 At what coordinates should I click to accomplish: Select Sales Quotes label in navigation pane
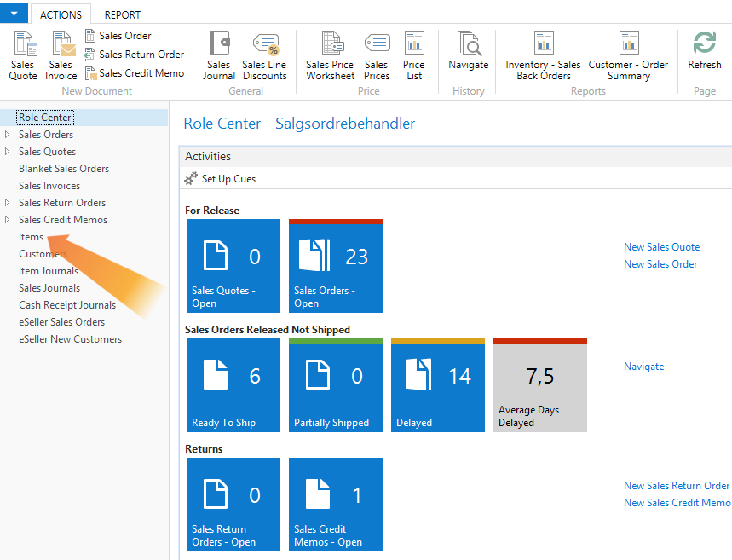point(47,152)
